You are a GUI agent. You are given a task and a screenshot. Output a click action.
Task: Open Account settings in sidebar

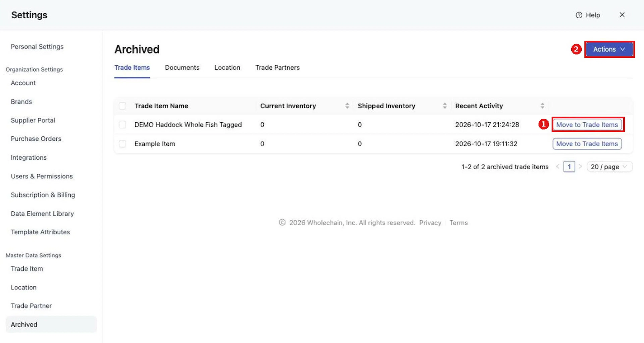pyautogui.click(x=23, y=83)
